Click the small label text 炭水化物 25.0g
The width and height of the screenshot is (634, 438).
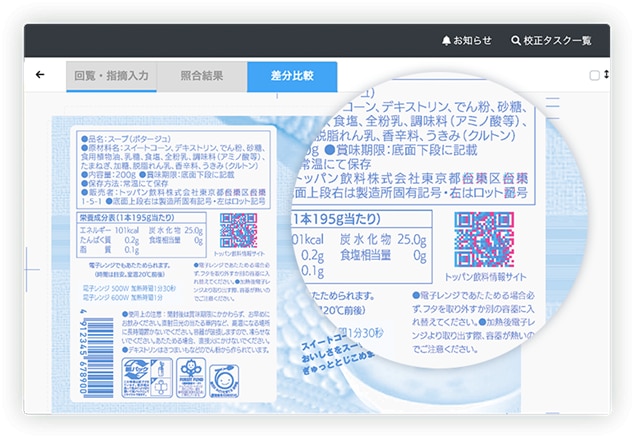(175, 231)
